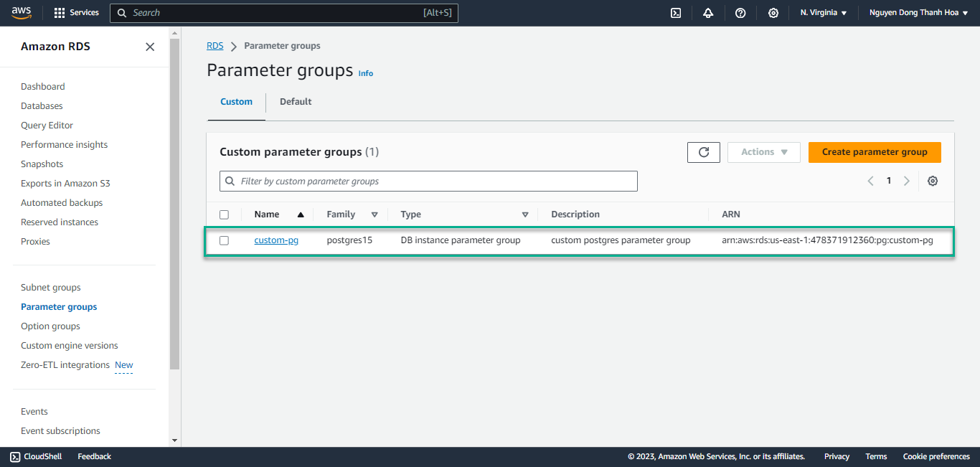Screen dimensions: 980x467
Task: Open the Privacy link
Action: 837,456
